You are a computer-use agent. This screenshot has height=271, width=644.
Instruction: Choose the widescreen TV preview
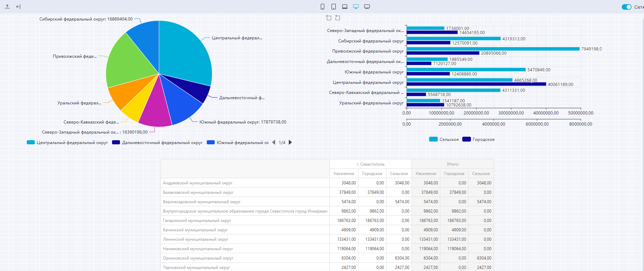tap(367, 7)
